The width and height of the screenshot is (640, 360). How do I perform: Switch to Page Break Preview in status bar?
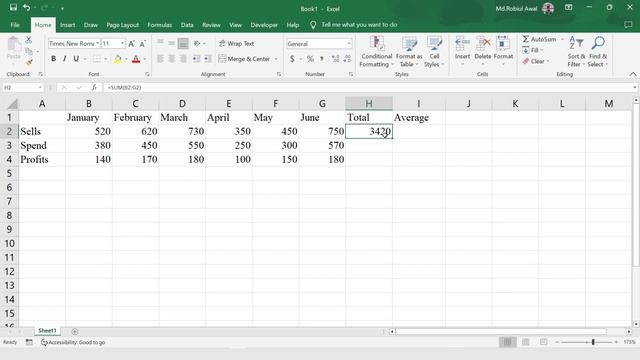pos(543,342)
